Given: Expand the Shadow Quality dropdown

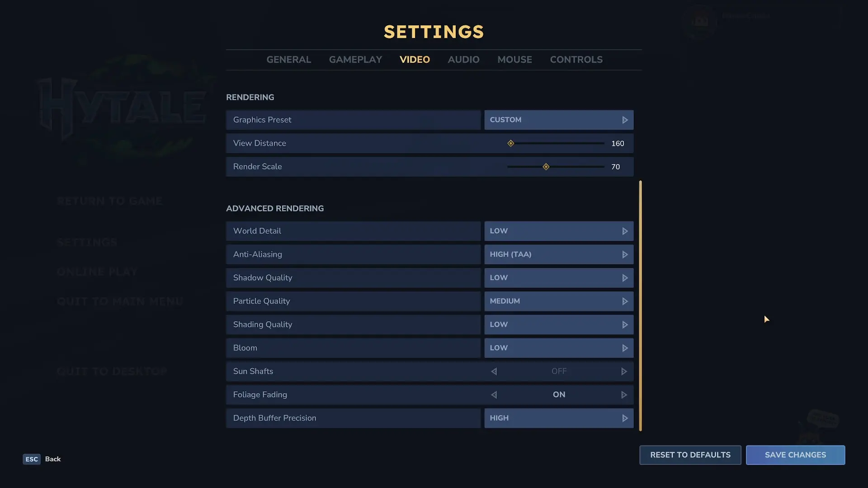Looking at the screenshot, I should pos(558,278).
